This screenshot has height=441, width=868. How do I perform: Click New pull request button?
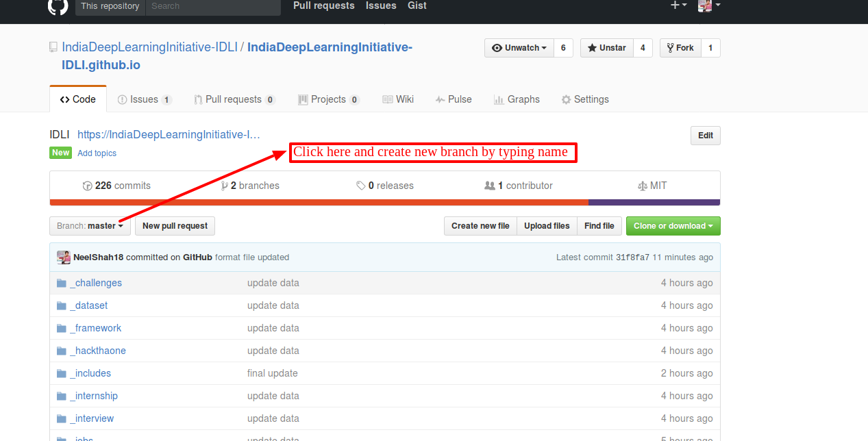pyautogui.click(x=175, y=226)
